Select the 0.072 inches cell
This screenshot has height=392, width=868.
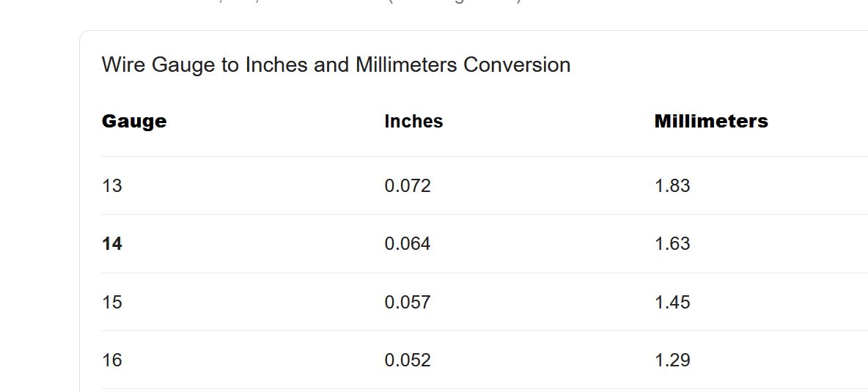pyautogui.click(x=408, y=185)
